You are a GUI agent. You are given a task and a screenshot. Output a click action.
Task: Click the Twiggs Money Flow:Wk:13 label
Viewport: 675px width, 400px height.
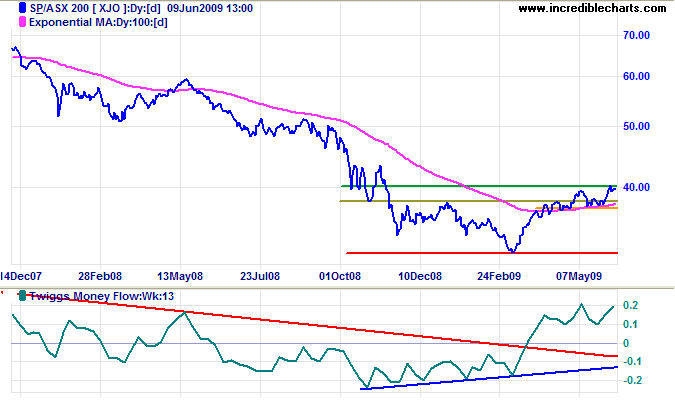pyautogui.click(x=102, y=296)
